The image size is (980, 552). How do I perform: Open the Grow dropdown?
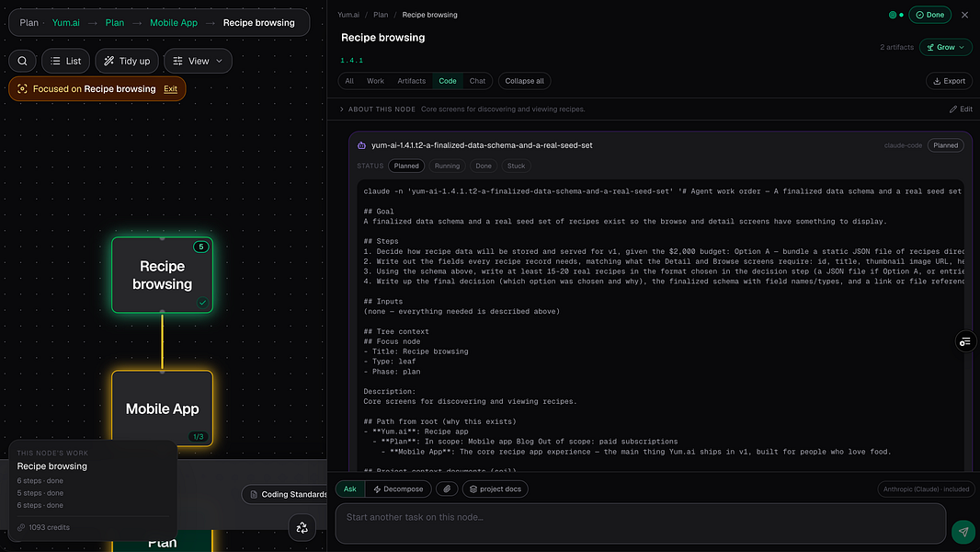pos(946,48)
